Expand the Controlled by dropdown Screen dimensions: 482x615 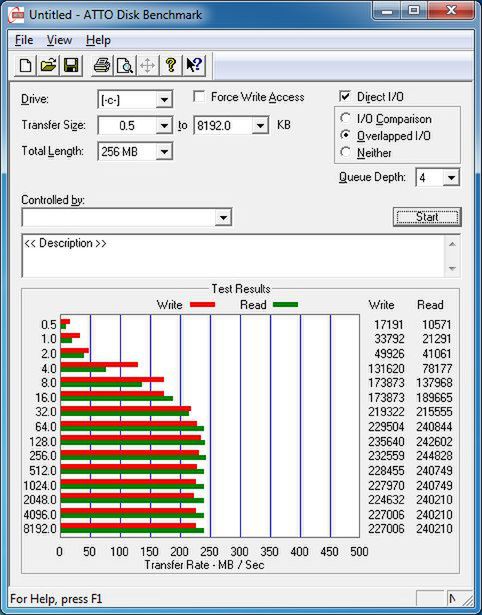pos(223,217)
